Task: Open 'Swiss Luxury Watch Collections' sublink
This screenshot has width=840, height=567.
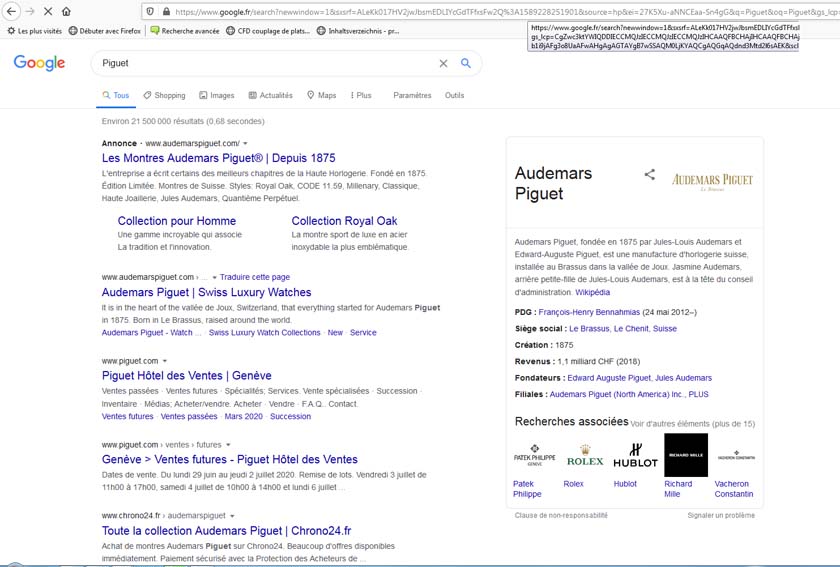Action: tap(264, 333)
